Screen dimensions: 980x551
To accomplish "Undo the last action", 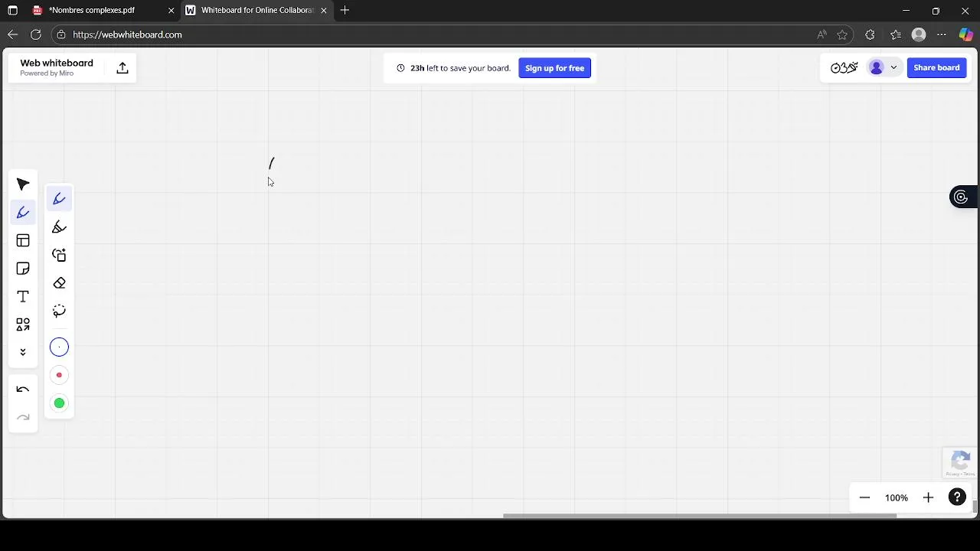I will [x=23, y=390].
